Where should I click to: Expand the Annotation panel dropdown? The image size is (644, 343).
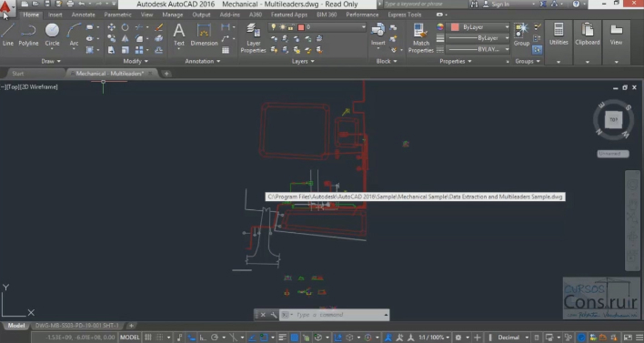coord(203,61)
